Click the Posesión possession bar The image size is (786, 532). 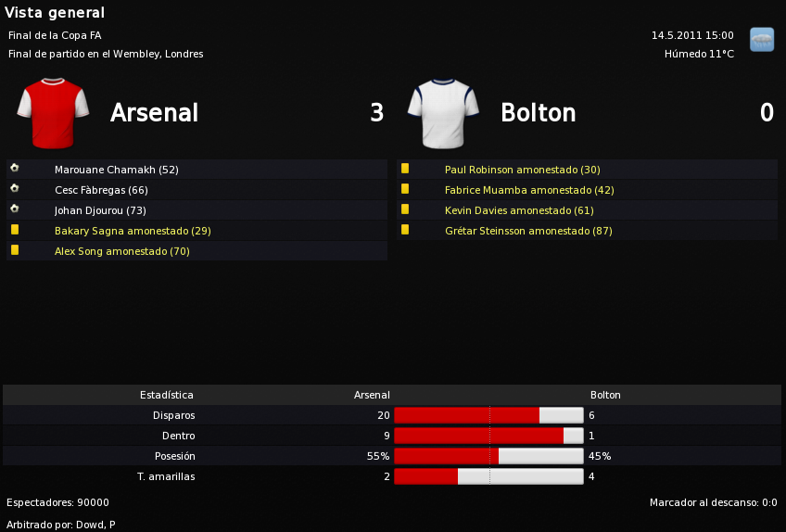coord(488,456)
